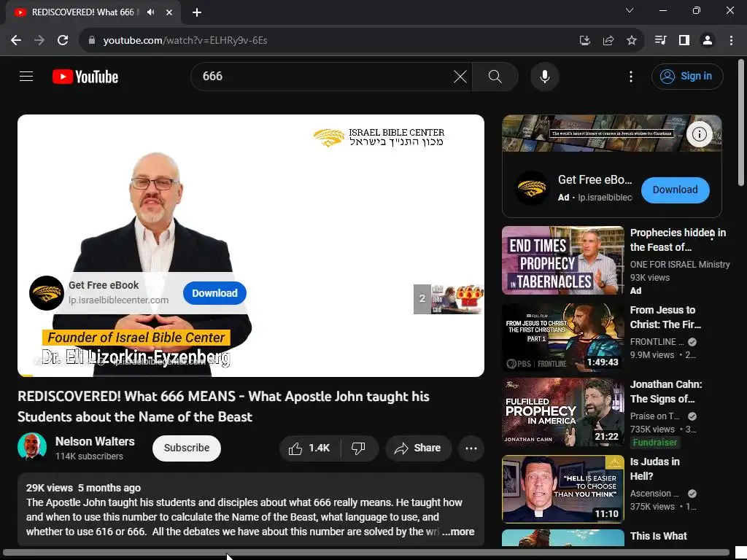Open 'Is Judas in Hell?' title
The image size is (747, 560).
[x=654, y=469]
